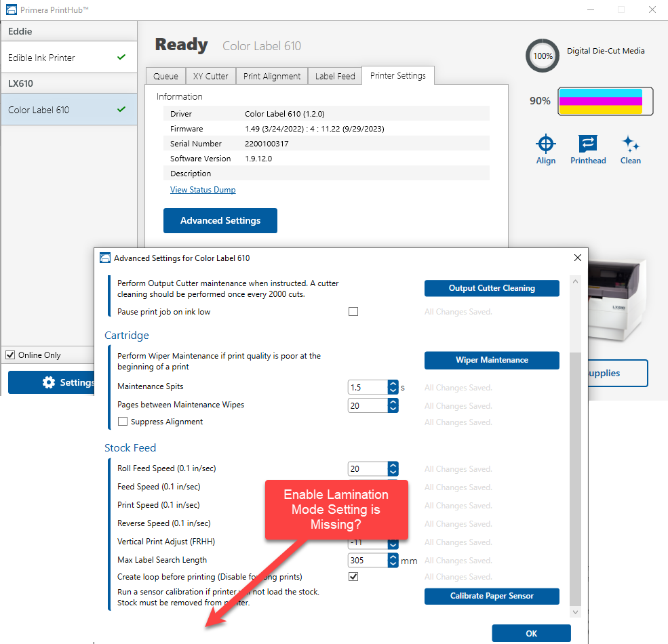Screen dimensions: 668x644
Task: Select the Printer Settings tab
Action: 398,75
